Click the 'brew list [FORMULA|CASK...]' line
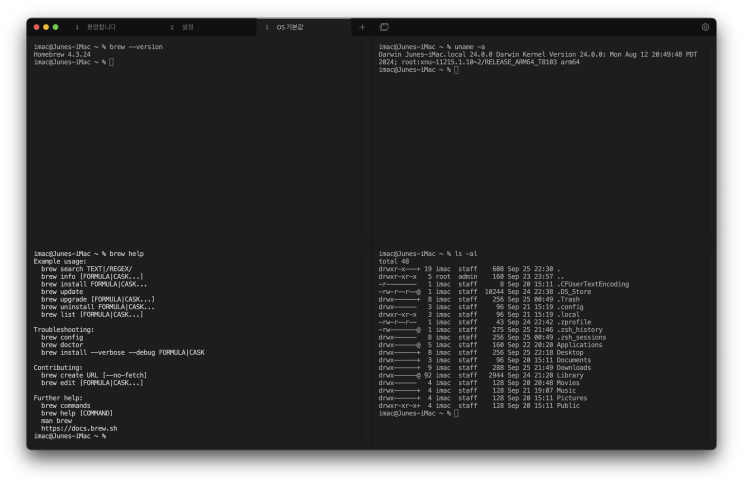 pos(92,314)
